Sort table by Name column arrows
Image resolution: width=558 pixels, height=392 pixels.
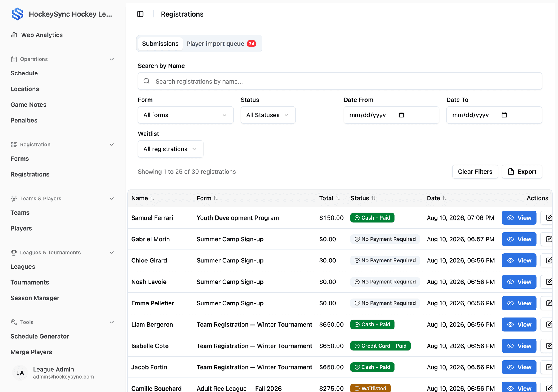152,198
